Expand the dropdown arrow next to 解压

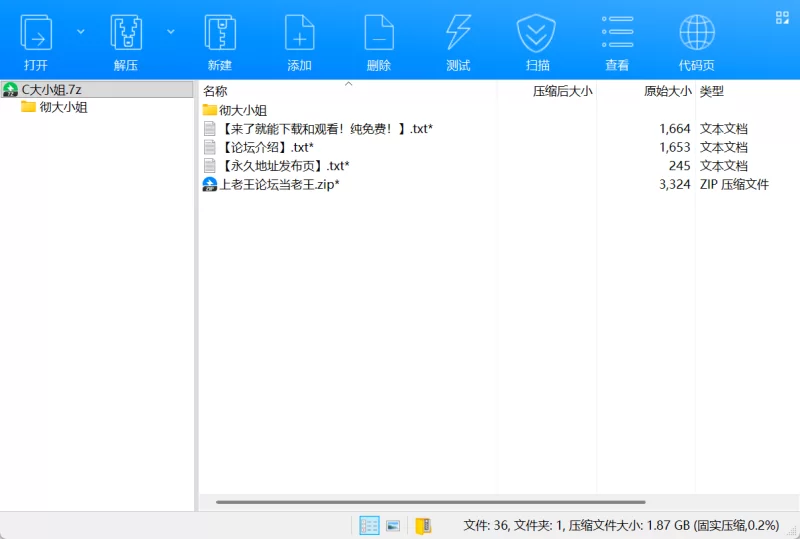[x=171, y=32]
